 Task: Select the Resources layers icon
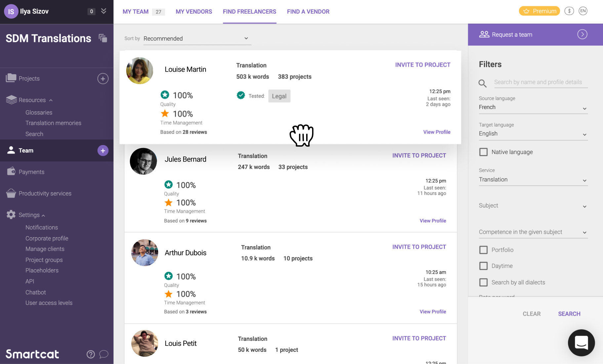click(11, 99)
